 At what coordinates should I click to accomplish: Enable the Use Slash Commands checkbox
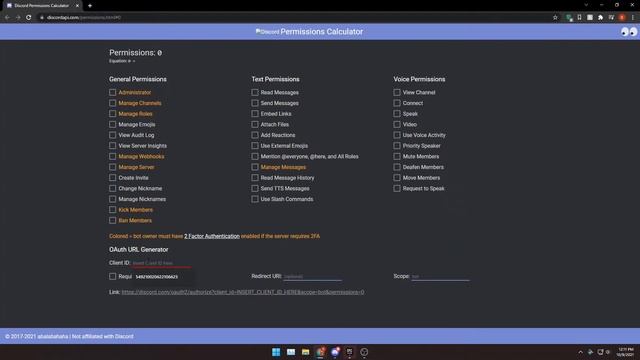coord(255,199)
